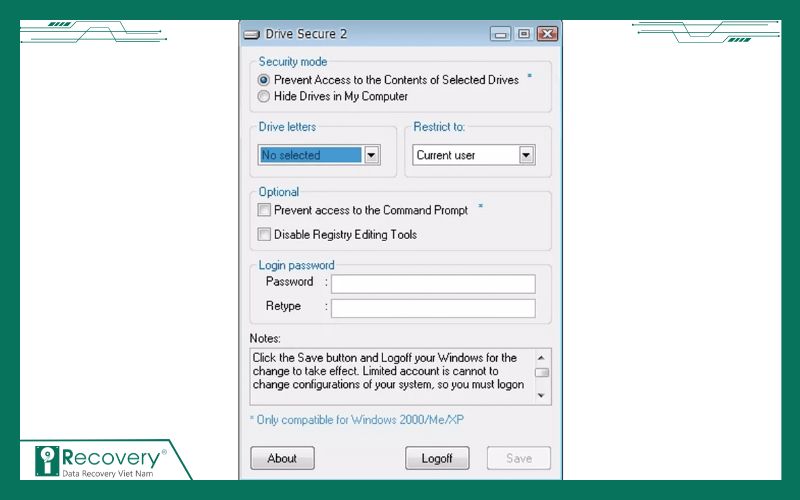The width and height of the screenshot is (800, 500).
Task: Minimize the Drive Secure 2 window
Action: tap(499, 34)
